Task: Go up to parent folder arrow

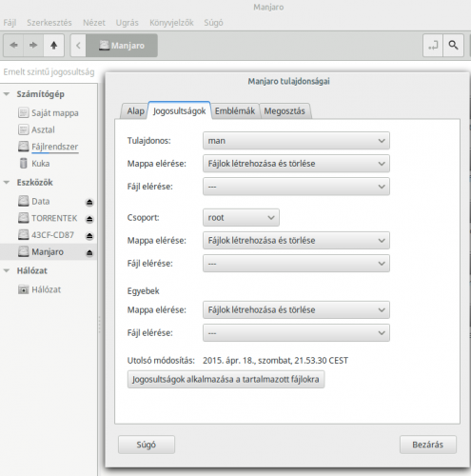Action: coord(53,46)
